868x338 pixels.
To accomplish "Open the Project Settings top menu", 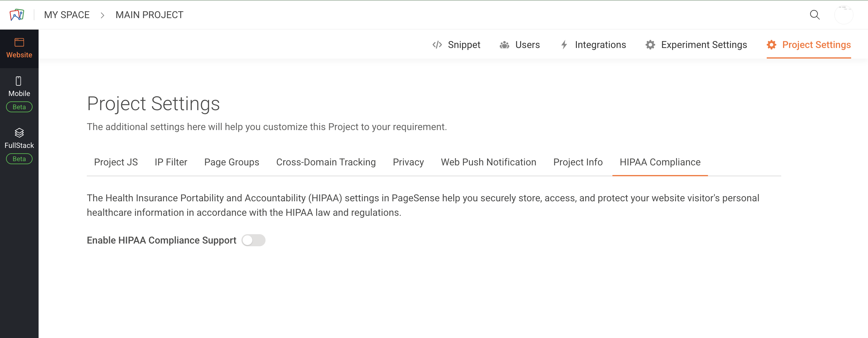I will (816, 45).
